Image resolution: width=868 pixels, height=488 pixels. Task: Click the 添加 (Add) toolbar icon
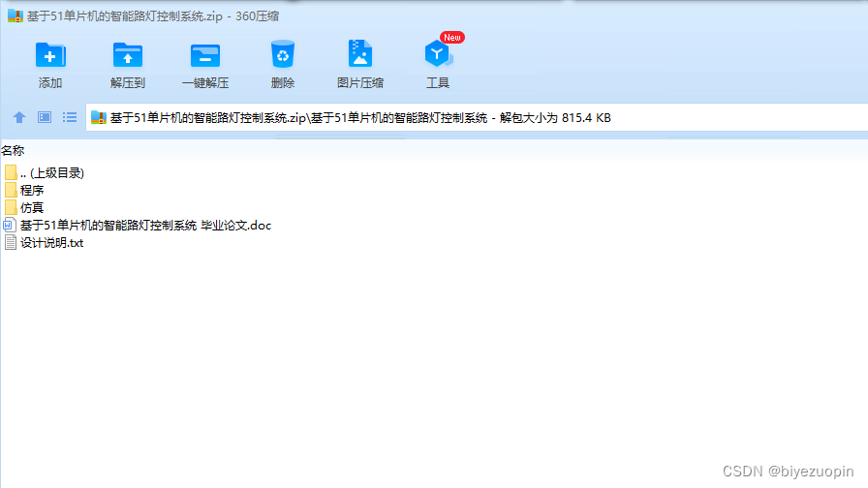click(x=50, y=55)
